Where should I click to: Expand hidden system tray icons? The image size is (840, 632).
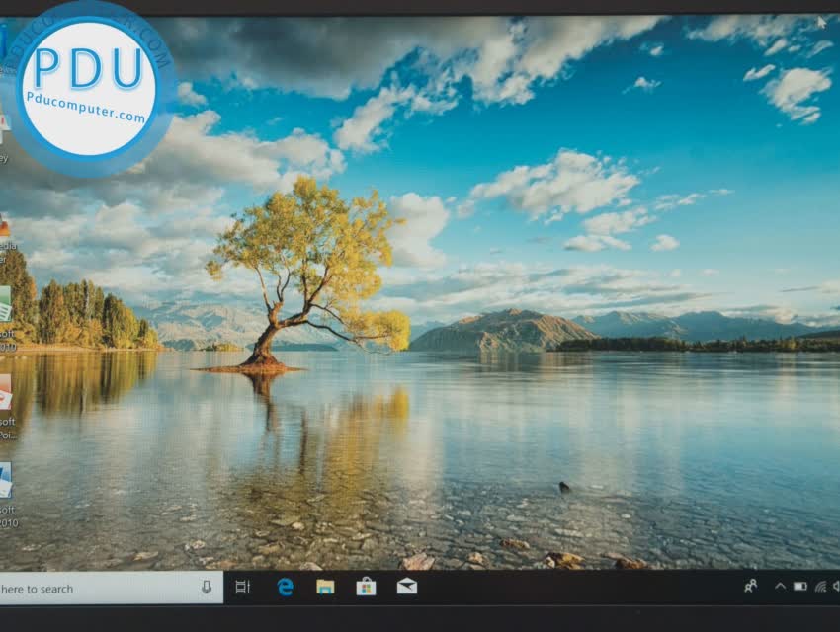[x=780, y=586]
